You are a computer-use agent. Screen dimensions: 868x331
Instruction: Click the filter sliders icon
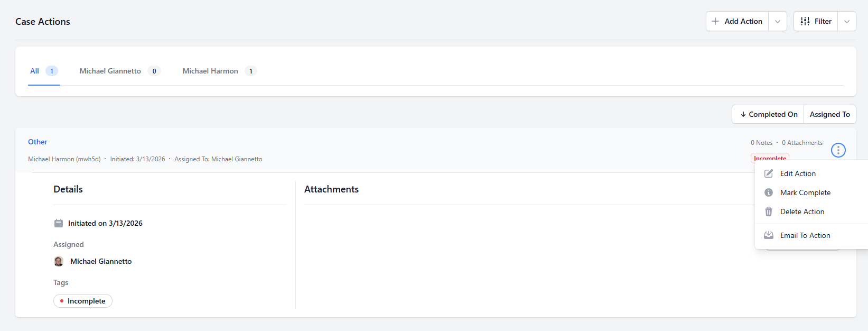(x=805, y=21)
